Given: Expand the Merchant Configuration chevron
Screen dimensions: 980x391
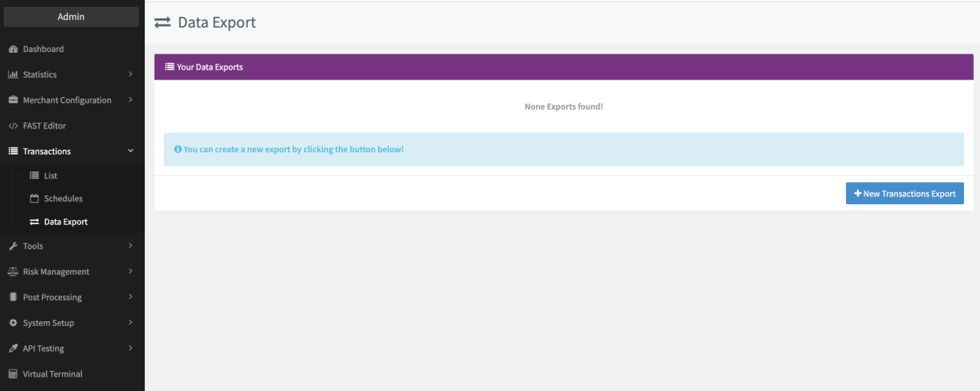Looking at the screenshot, I should point(130,100).
